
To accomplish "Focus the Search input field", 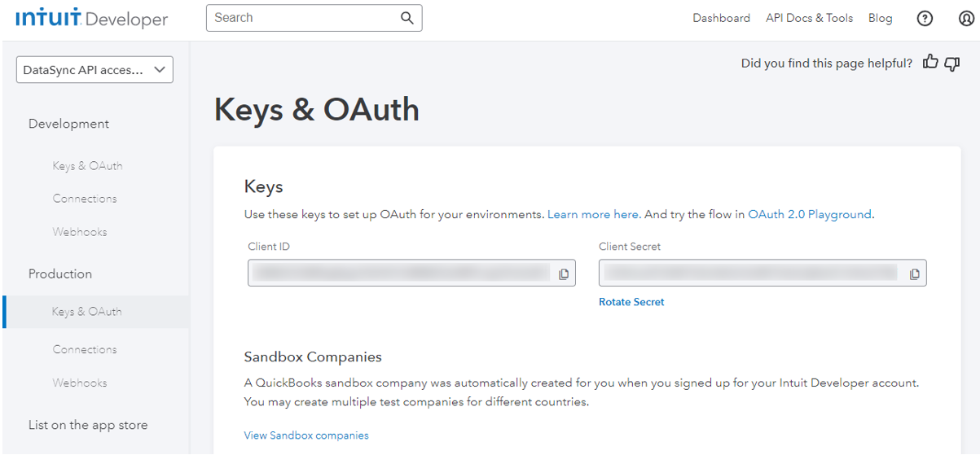I will 303,18.
